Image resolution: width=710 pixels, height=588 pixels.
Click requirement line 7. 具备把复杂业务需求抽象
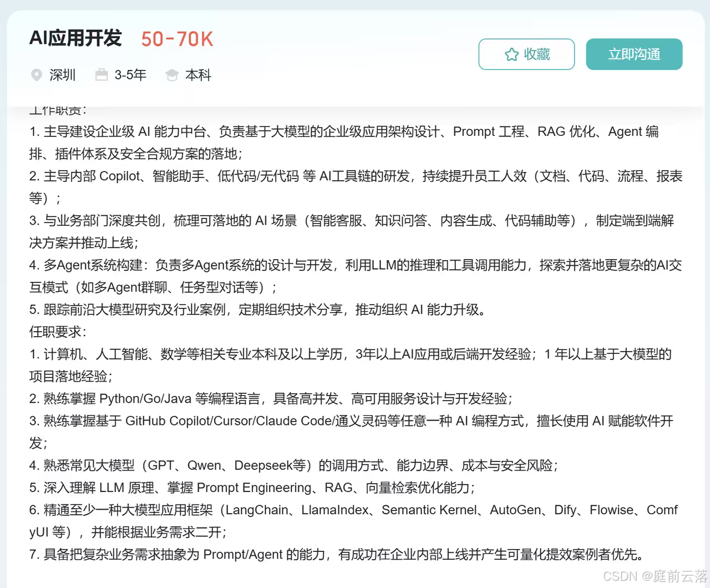click(338, 554)
